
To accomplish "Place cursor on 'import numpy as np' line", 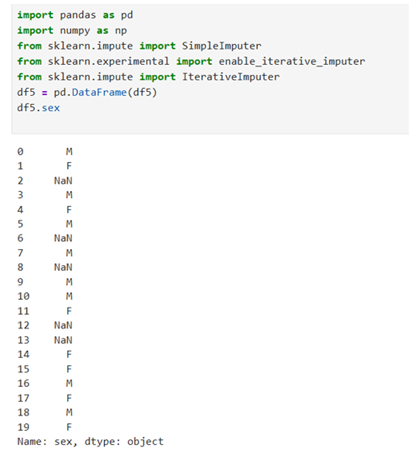I will 72,31.
